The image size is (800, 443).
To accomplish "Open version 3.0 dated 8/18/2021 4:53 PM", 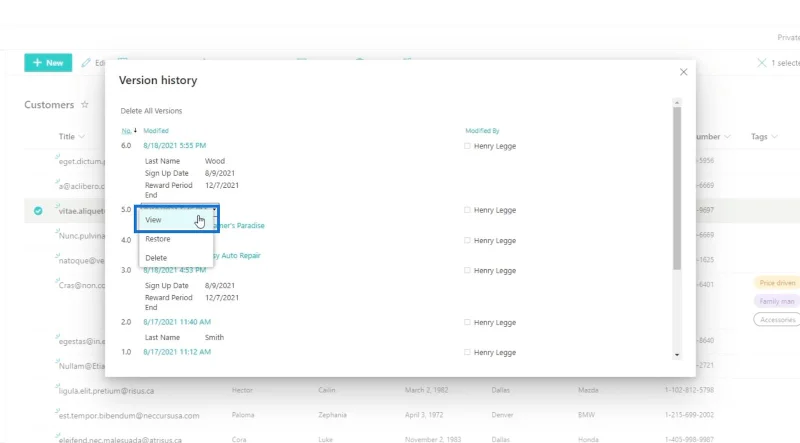I will (x=174, y=270).
